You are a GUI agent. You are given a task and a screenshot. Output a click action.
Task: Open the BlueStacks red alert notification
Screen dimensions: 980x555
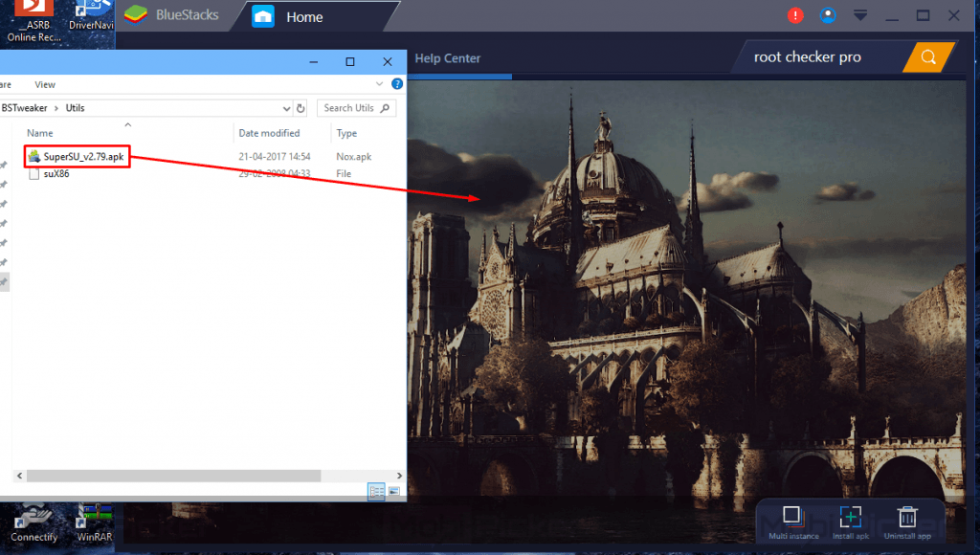(795, 15)
